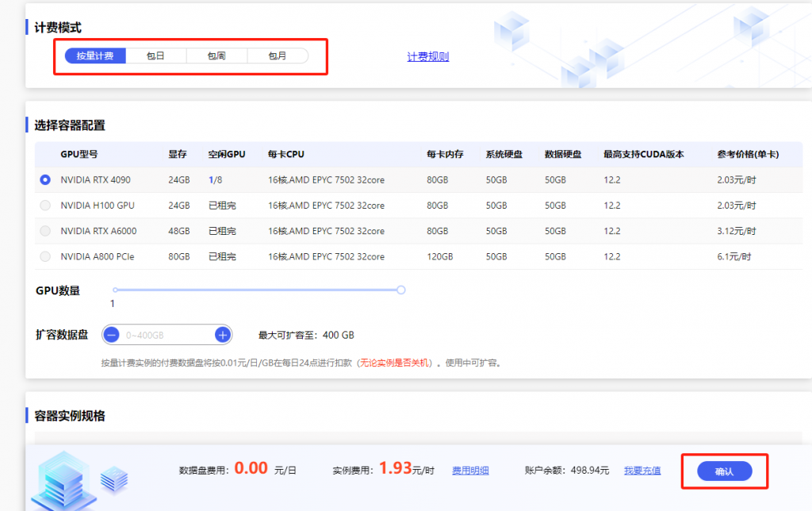Click the 最高支持CUDA版本 column header
This screenshot has height=511, width=812.
click(x=644, y=154)
